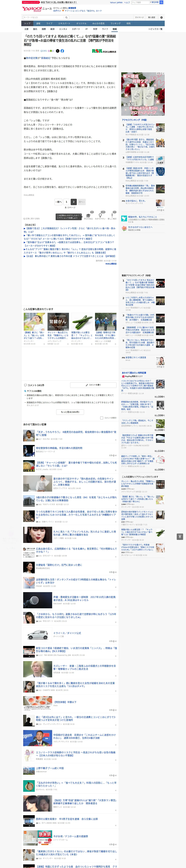Open マイページ link

139,18
